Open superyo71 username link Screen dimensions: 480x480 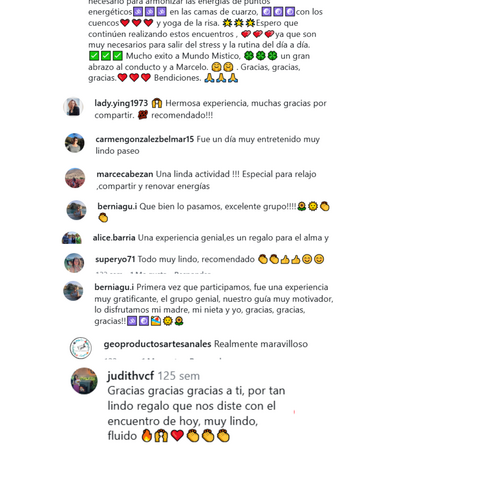point(115,259)
